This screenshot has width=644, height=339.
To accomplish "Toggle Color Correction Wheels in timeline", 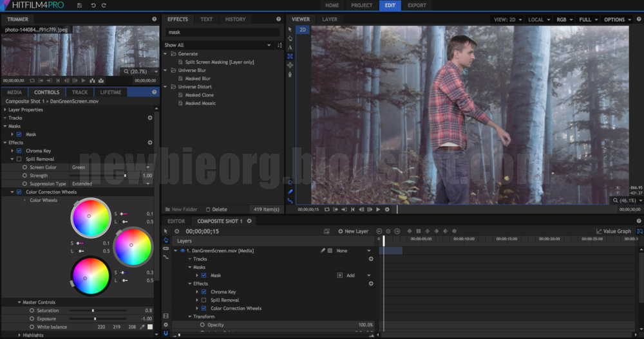I will 204,308.
